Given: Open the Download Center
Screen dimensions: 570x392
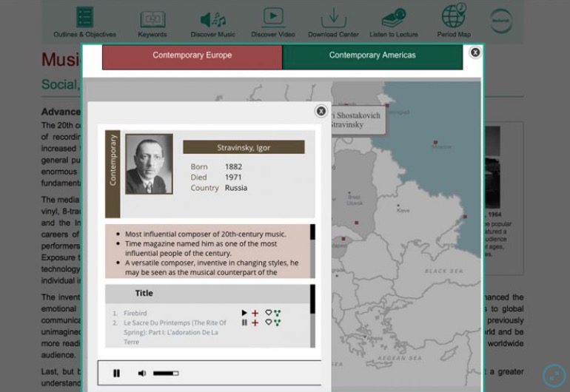Looking at the screenshot, I should (333, 21).
